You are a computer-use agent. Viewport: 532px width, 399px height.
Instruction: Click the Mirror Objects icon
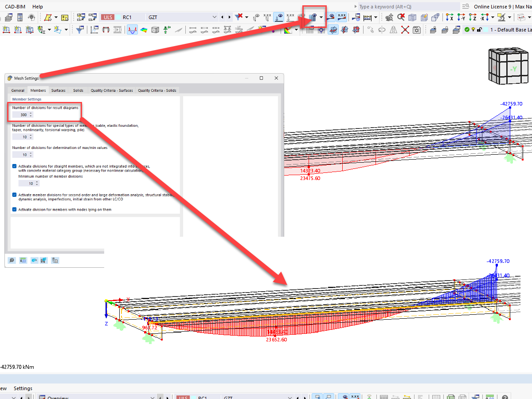pyautogui.click(x=393, y=30)
